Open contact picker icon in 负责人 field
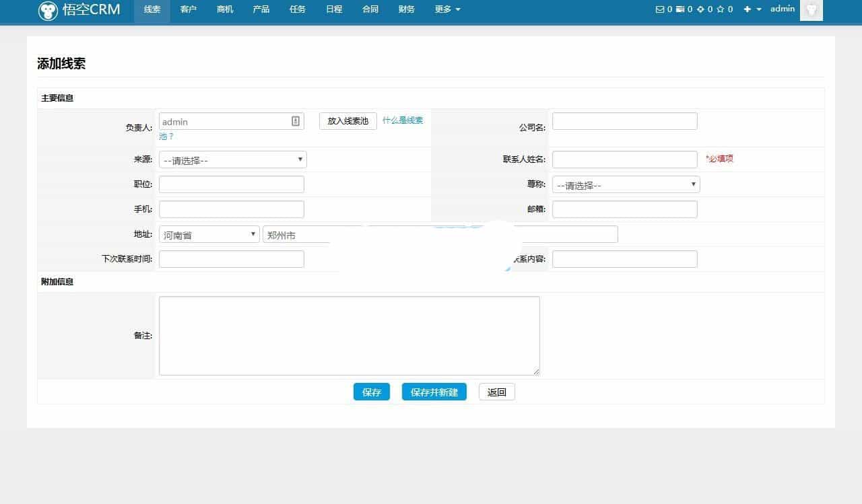 [296, 121]
